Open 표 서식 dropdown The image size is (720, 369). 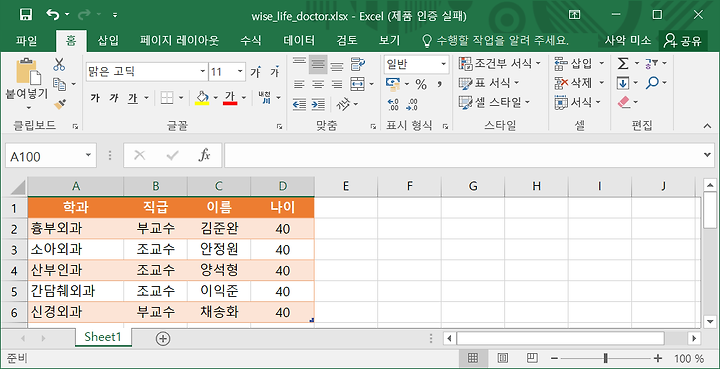click(489, 83)
